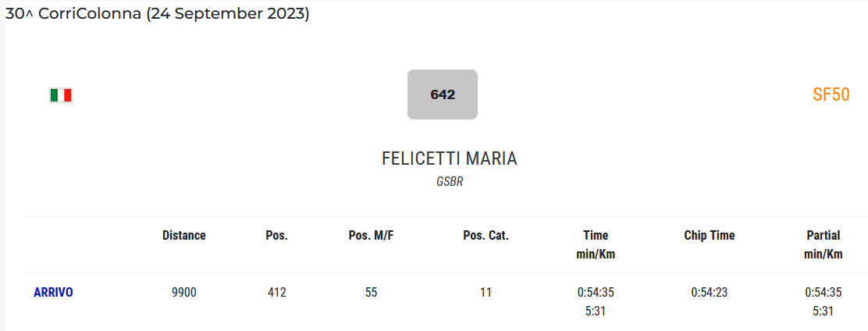
Task: Select the athlete name FELICETTI MARIA
Action: coord(450,158)
